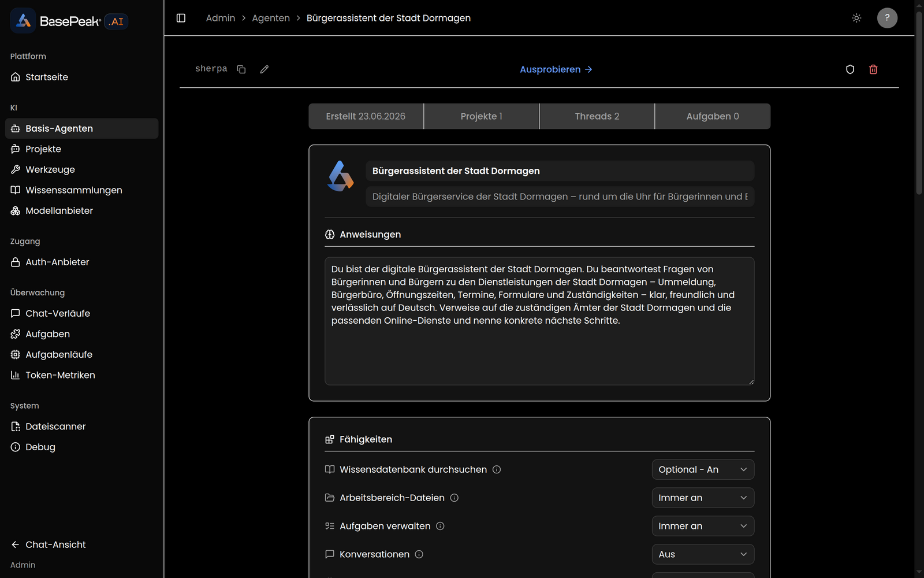Switch the light/dark theme sun icon

coord(856,18)
